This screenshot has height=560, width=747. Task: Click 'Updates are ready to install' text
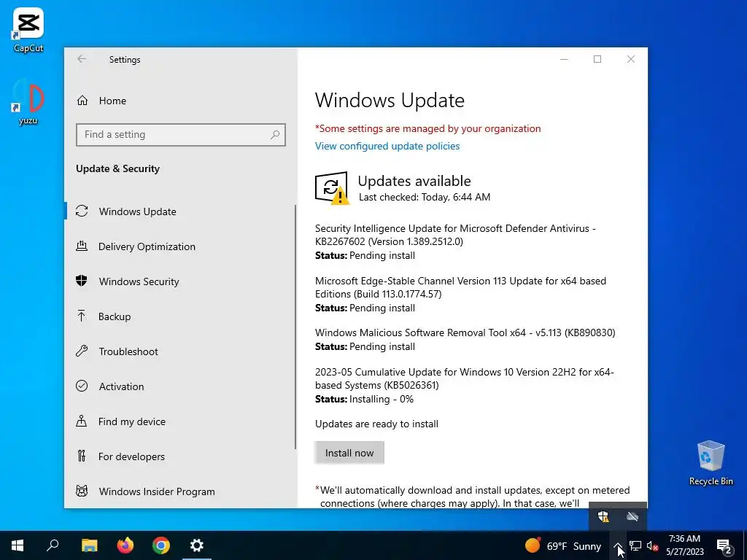(376, 424)
